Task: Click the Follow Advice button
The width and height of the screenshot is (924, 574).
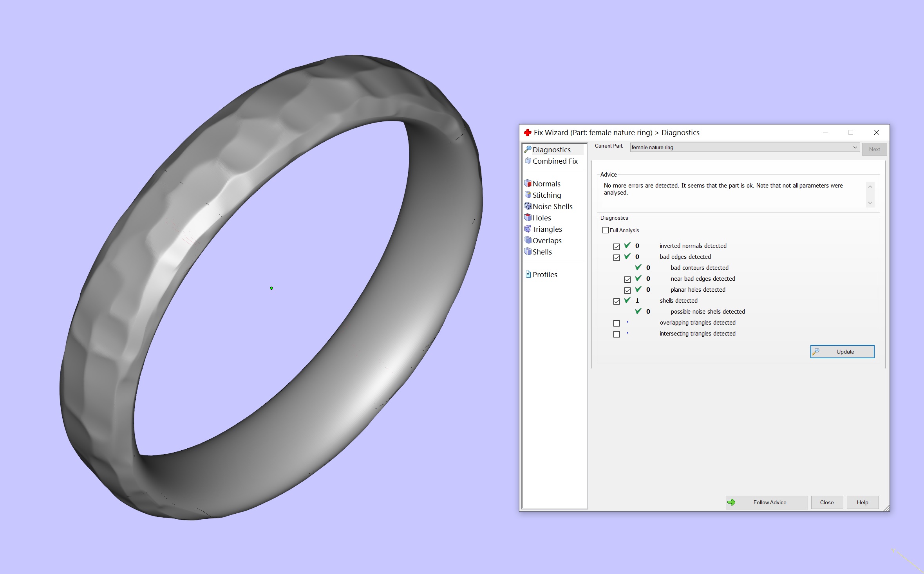Action: click(x=766, y=502)
